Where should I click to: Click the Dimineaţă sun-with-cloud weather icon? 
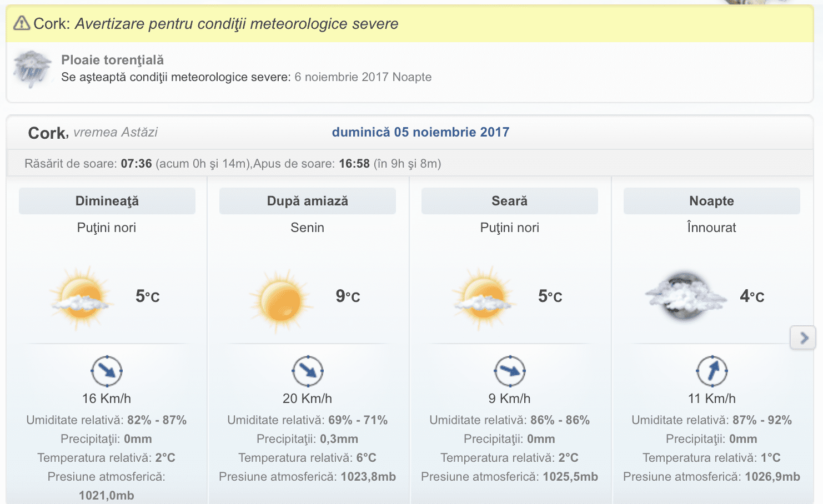click(x=81, y=298)
